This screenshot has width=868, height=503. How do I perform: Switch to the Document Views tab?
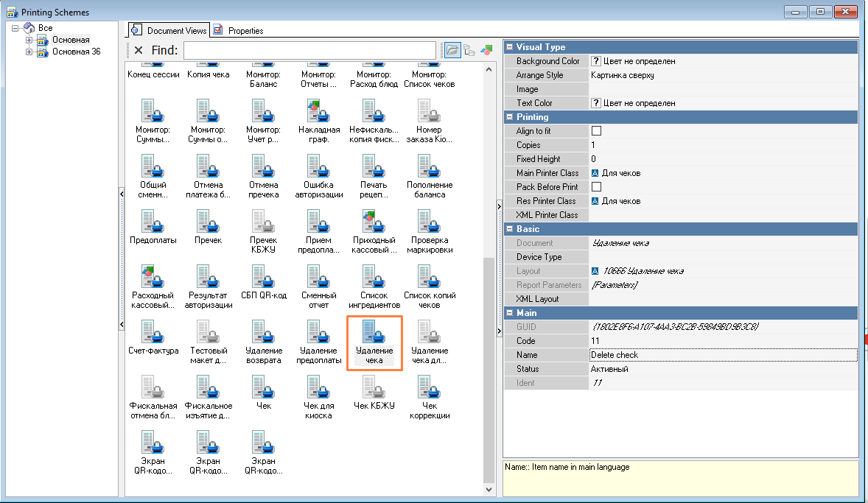tap(169, 30)
